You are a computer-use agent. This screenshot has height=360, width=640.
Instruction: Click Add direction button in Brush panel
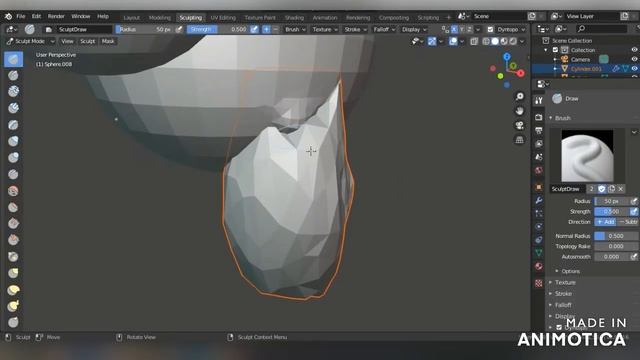[x=605, y=222]
